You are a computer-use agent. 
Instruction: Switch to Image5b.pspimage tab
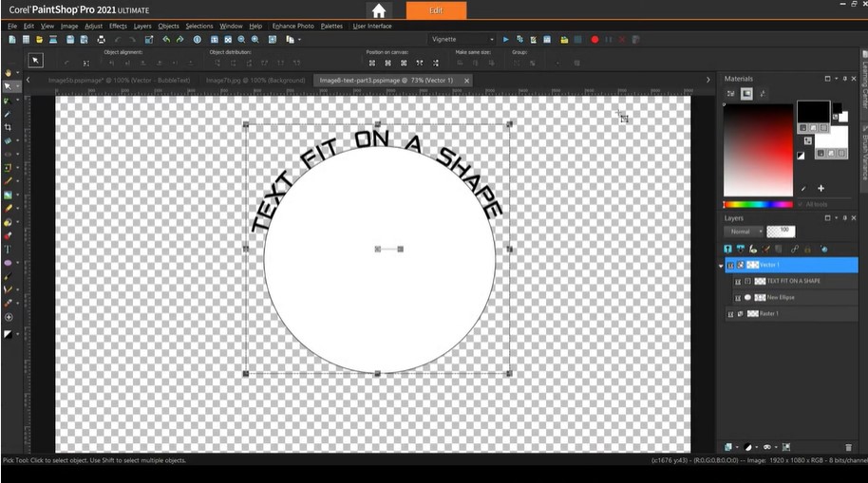point(119,81)
